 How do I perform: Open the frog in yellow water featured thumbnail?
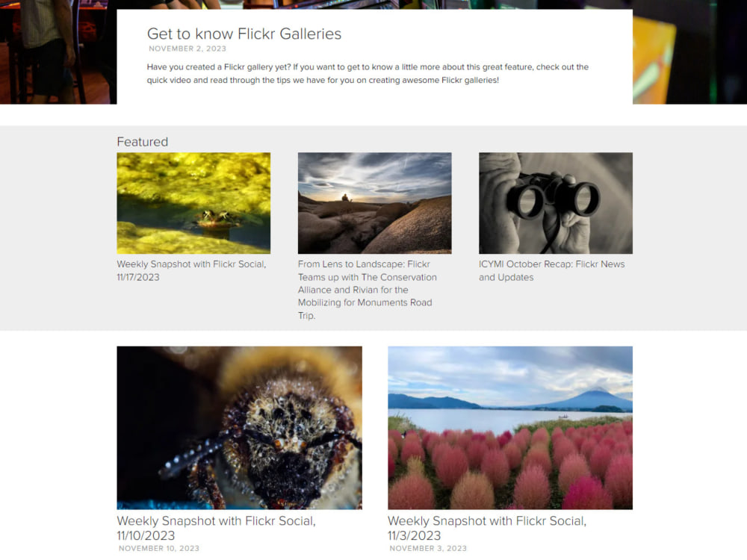[193, 203]
